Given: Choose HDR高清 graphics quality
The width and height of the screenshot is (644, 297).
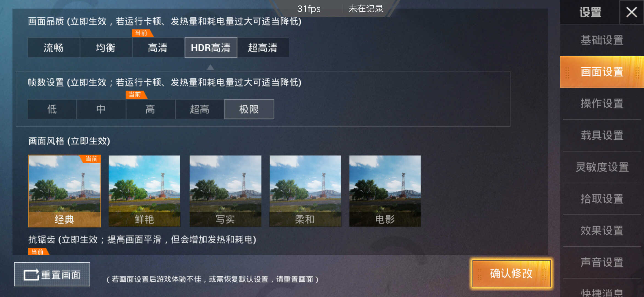Looking at the screenshot, I should point(211,48).
